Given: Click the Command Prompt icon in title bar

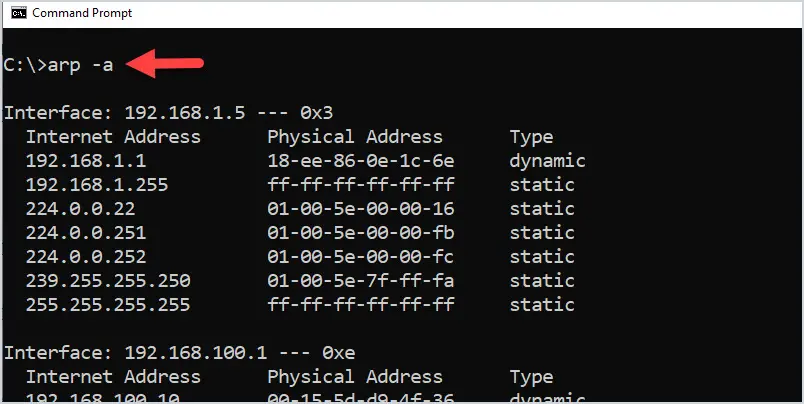Looking at the screenshot, I should [19, 13].
